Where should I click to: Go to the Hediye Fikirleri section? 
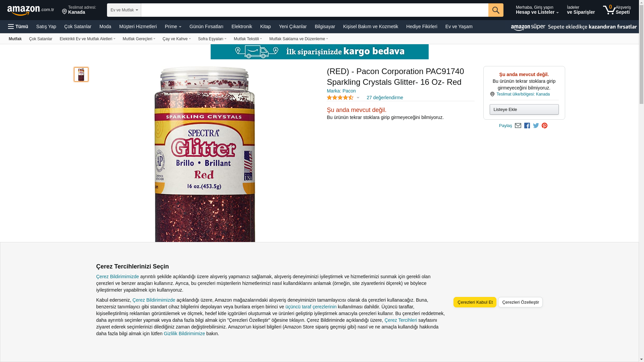(422, 26)
